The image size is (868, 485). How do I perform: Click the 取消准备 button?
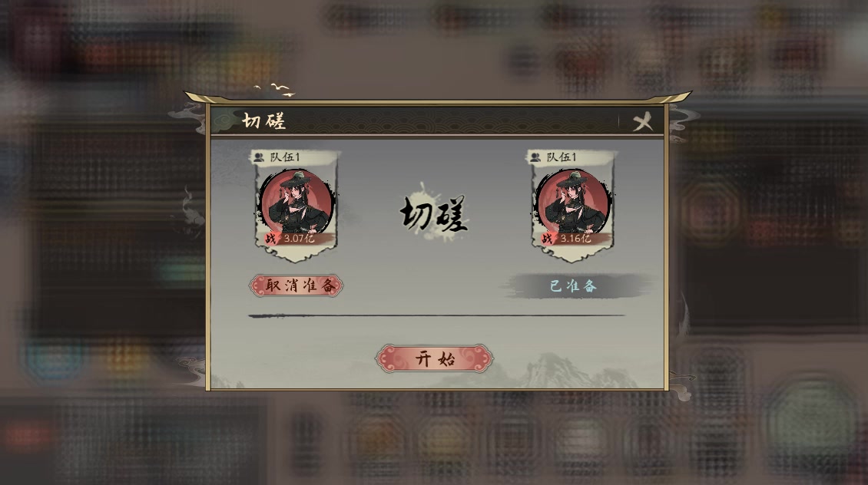(x=297, y=285)
